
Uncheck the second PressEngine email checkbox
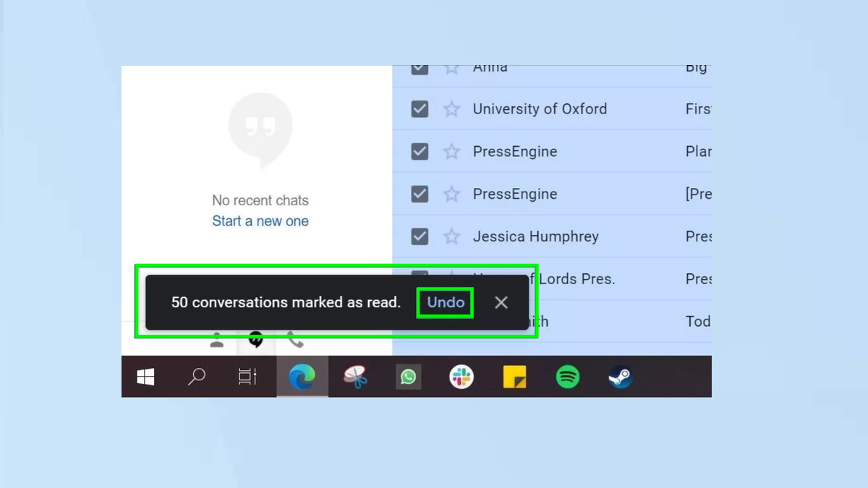tap(419, 194)
